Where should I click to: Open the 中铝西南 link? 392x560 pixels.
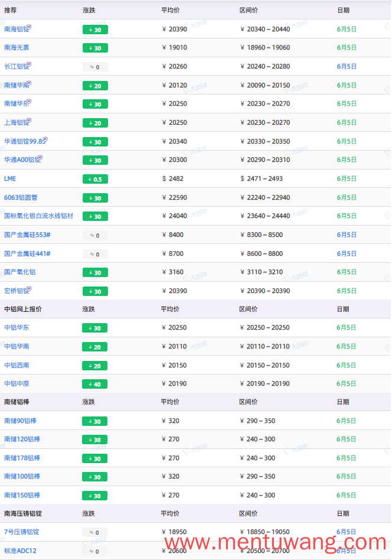pos(17,365)
